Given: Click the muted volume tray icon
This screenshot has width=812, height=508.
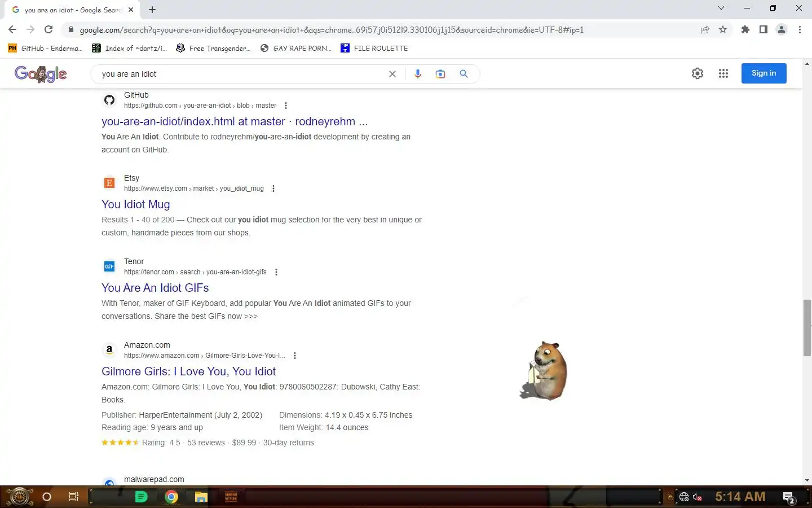Looking at the screenshot, I should click(698, 497).
